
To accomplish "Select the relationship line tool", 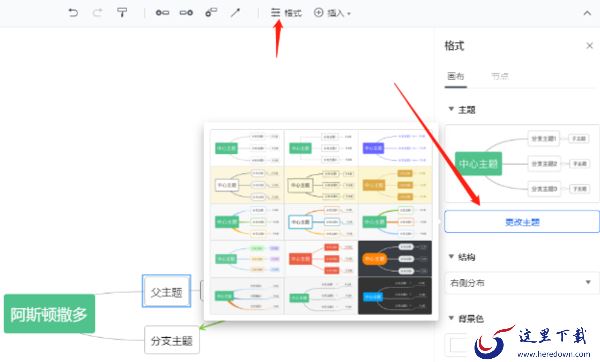I will 235,13.
